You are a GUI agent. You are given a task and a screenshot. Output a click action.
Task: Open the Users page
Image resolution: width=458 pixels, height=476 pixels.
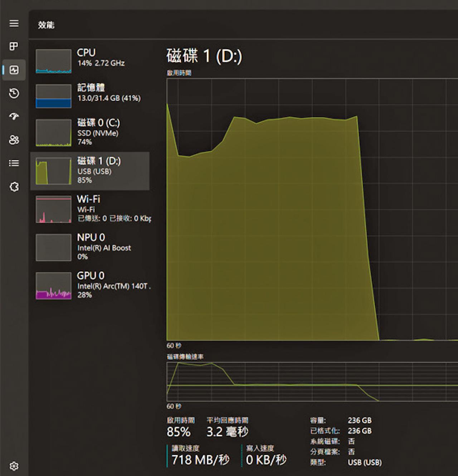click(14, 140)
